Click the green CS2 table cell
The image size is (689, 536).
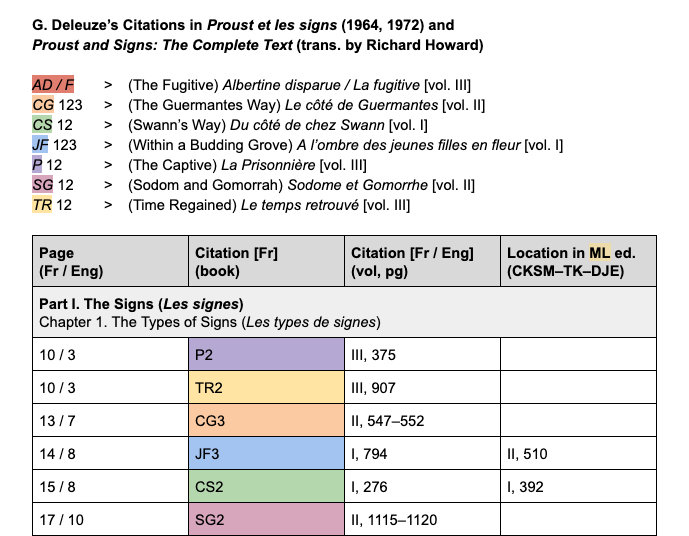click(266, 487)
